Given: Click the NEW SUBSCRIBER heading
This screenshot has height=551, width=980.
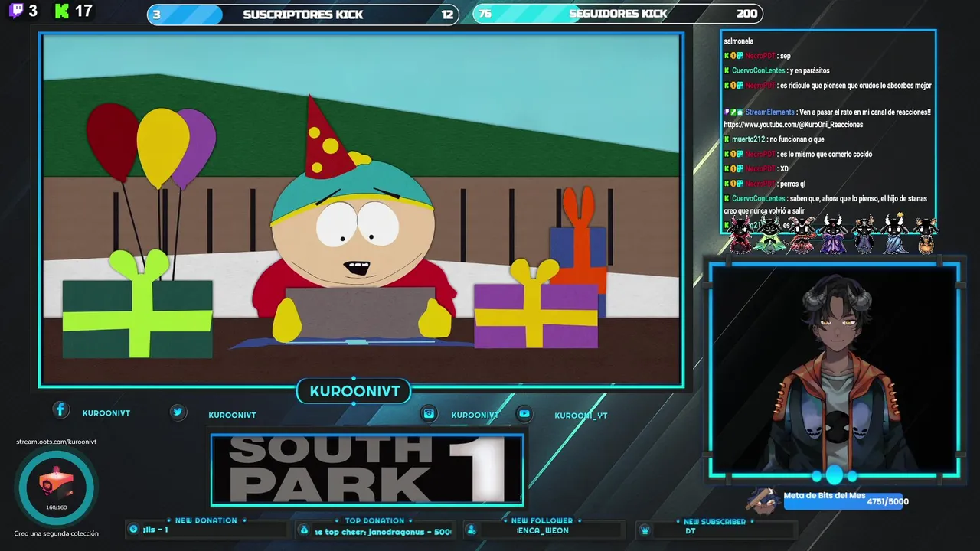Looking at the screenshot, I should 714,522.
